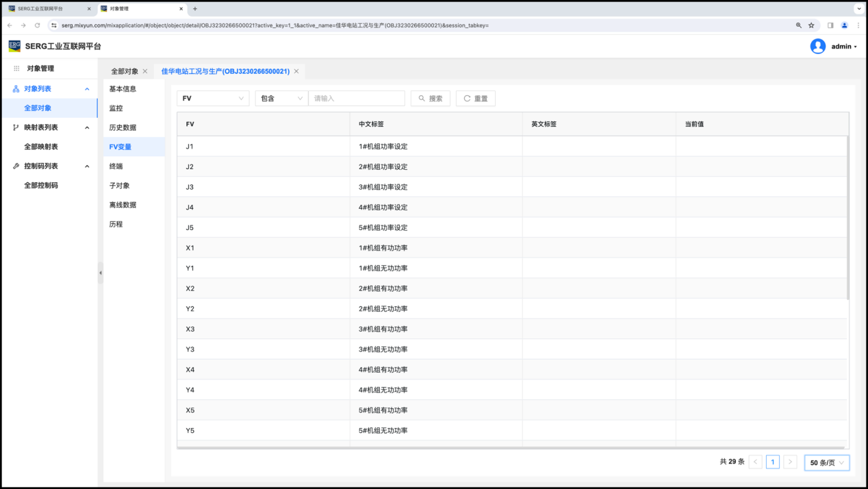The width and height of the screenshot is (868, 489).
Task: Select 全部映射表 in the sidebar
Action: click(x=41, y=147)
